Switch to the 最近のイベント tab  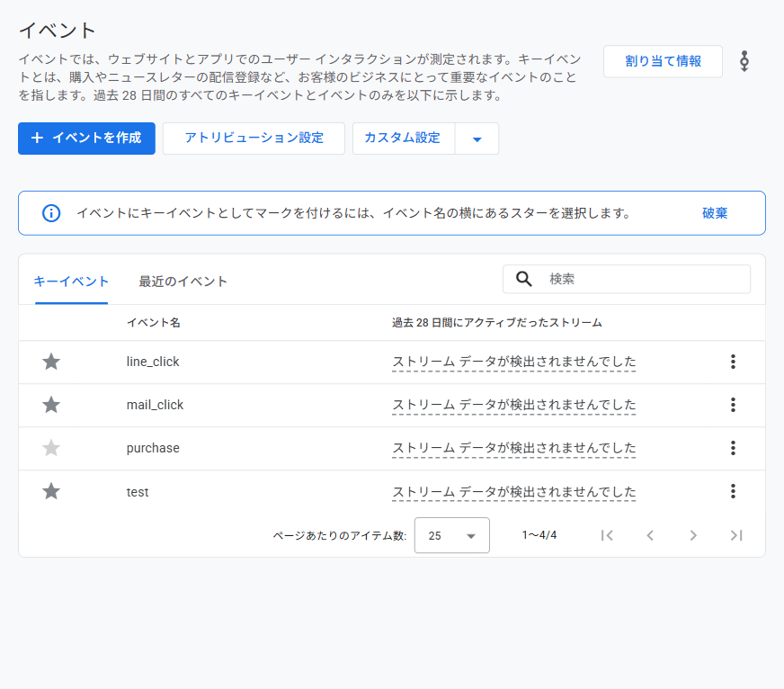point(183,282)
